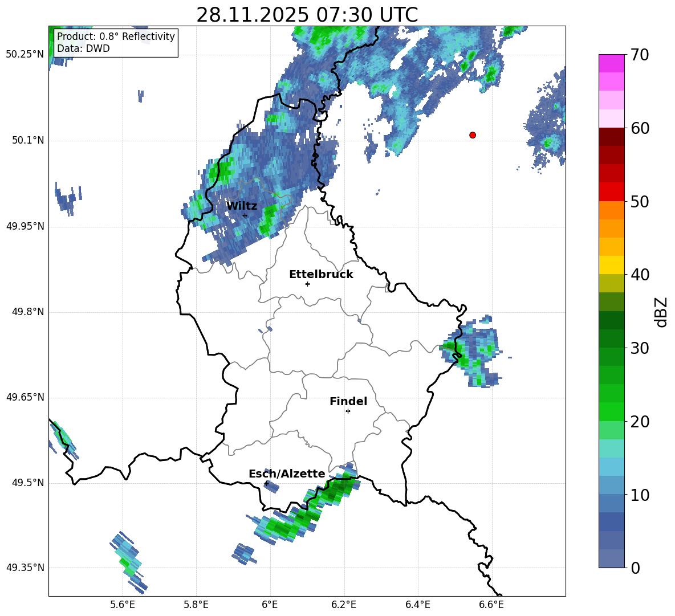This screenshot has height=616, width=675.
Task: Click the 6.6°E longitude label
Action: (491, 605)
